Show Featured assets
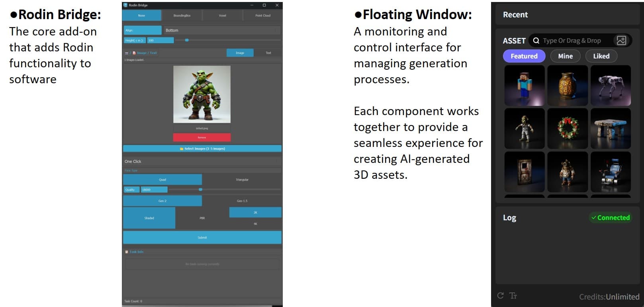644x307 pixels. [x=524, y=56]
